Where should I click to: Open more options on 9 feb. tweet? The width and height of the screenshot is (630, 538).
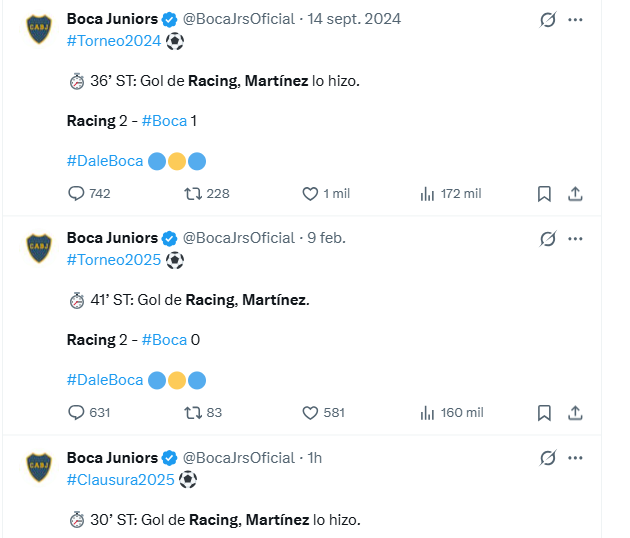(575, 238)
